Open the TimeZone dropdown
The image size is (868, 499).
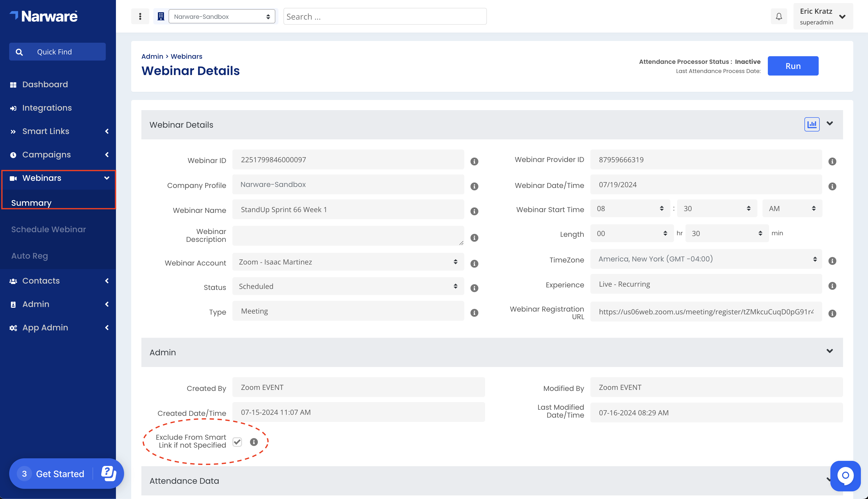(x=706, y=259)
